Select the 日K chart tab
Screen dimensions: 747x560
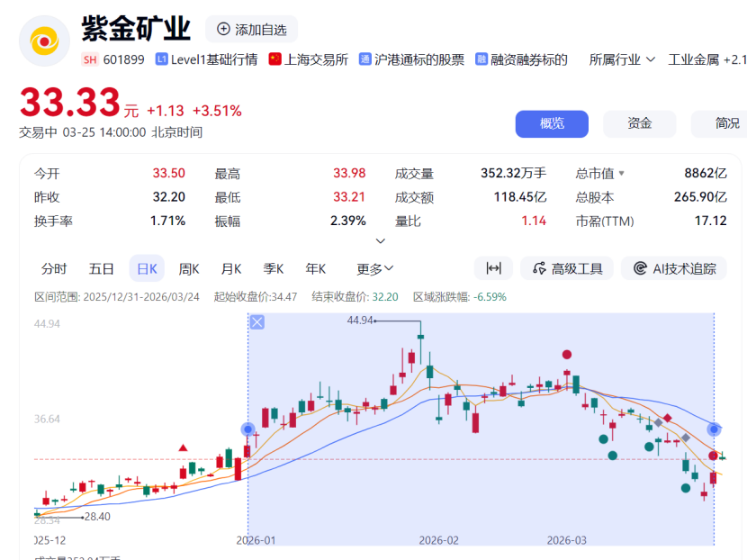(x=147, y=269)
